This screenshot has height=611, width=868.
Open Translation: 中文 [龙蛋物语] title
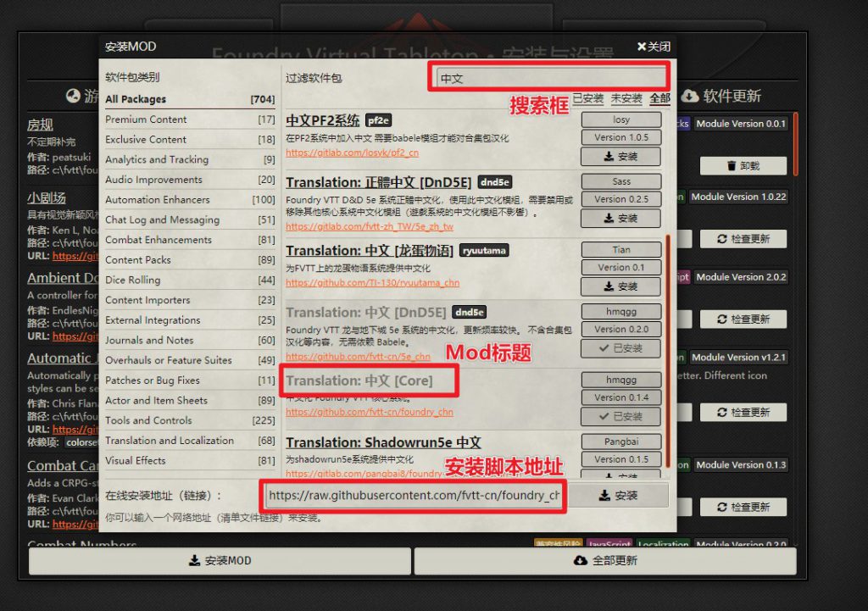click(x=370, y=251)
